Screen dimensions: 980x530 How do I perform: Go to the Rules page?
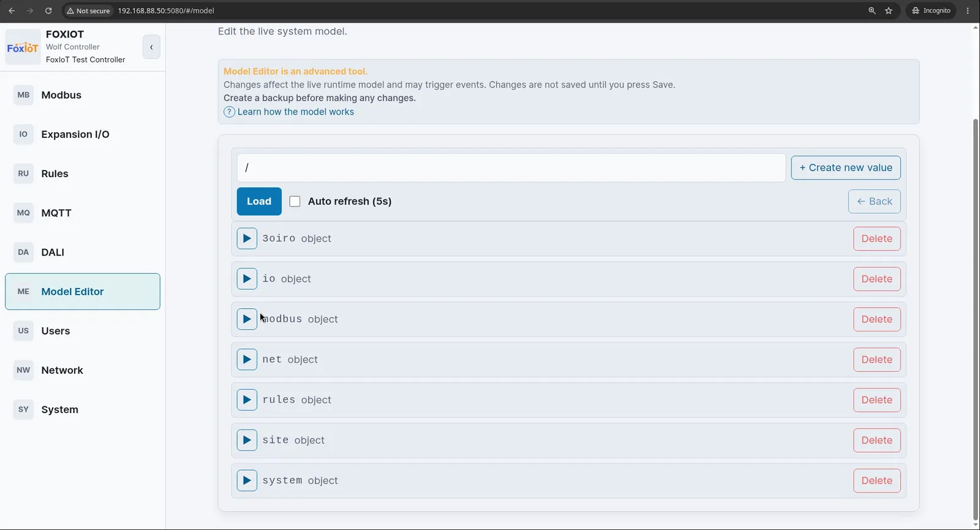[83, 173]
